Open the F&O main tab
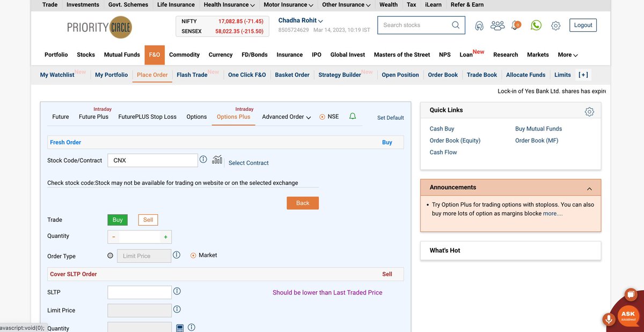Image resolution: width=644 pixels, height=332 pixels. 155,55
